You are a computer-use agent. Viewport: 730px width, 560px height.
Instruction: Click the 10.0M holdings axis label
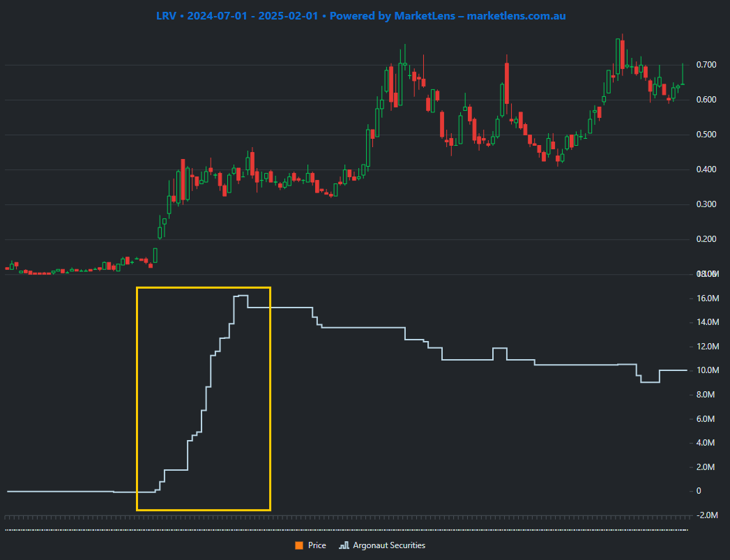click(706, 370)
